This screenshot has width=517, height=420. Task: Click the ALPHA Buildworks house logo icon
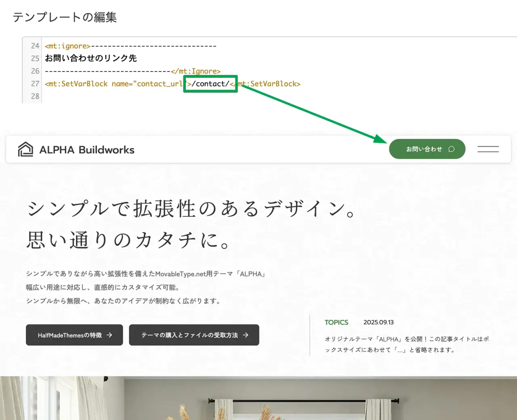tap(25, 149)
